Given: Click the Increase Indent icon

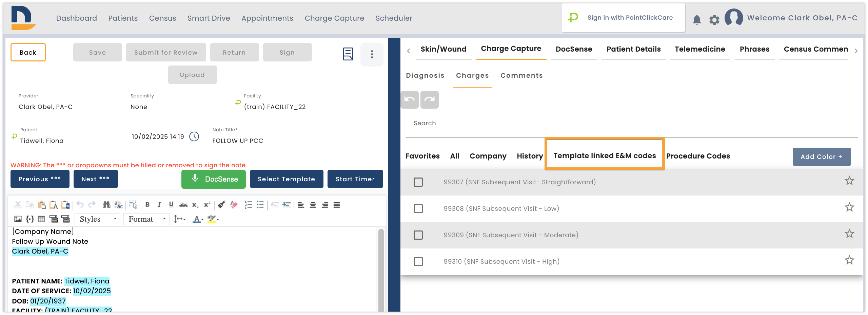Looking at the screenshot, I should (287, 205).
